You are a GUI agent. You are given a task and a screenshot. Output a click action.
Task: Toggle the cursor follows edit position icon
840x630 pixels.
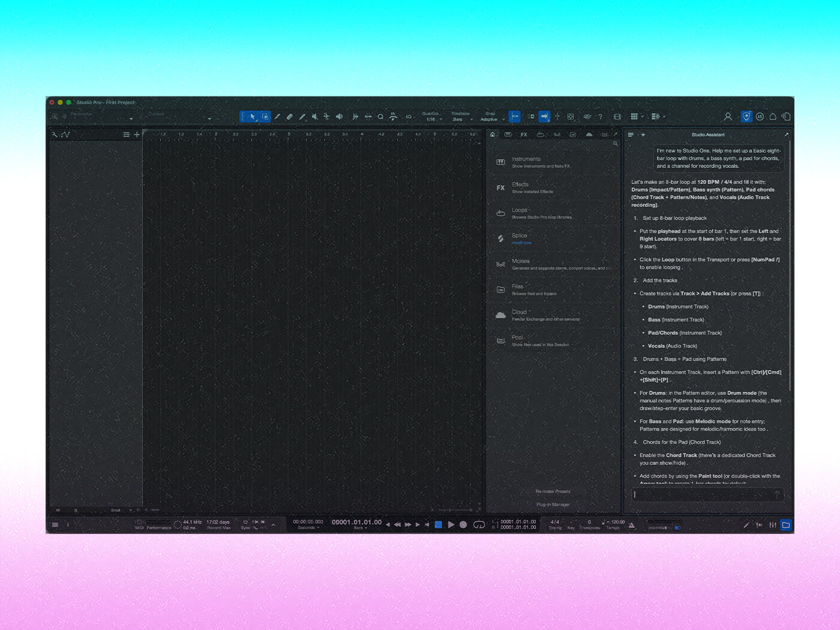click(x=557, y=116)
